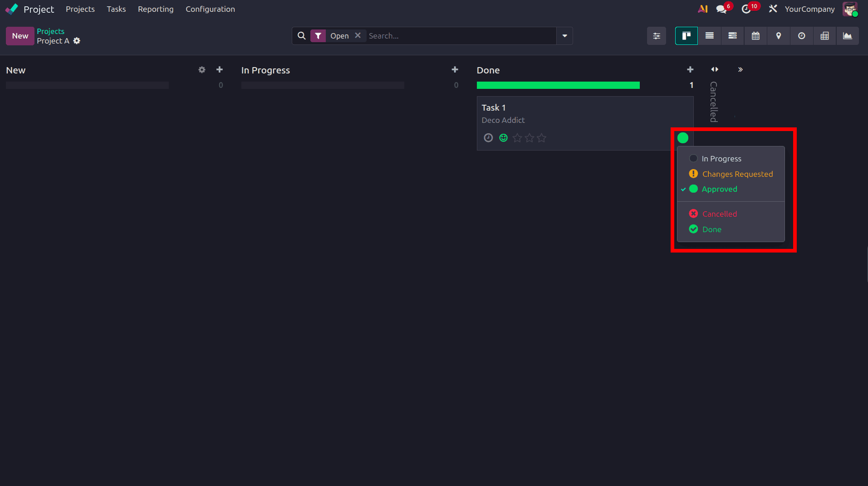
Task: Open the AI assistant icon in top bar
Action: [x=703, y=9]
